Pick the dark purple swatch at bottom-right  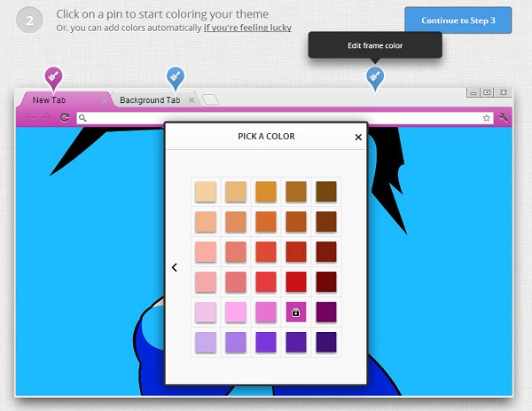point(325,342)
